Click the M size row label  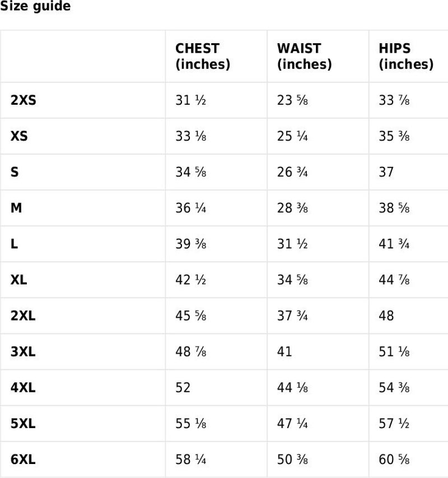[16, 208]
